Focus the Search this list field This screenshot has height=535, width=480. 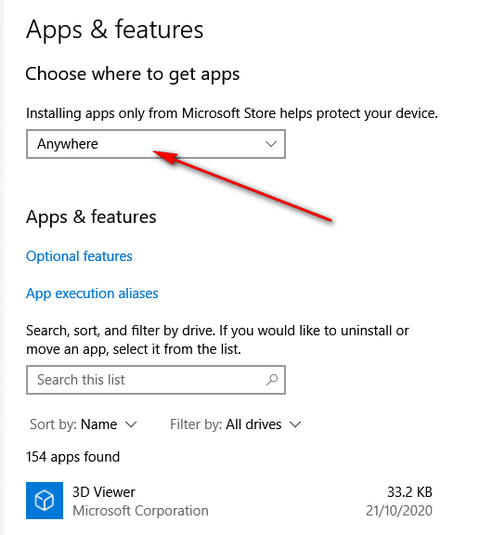click(156, 380)
